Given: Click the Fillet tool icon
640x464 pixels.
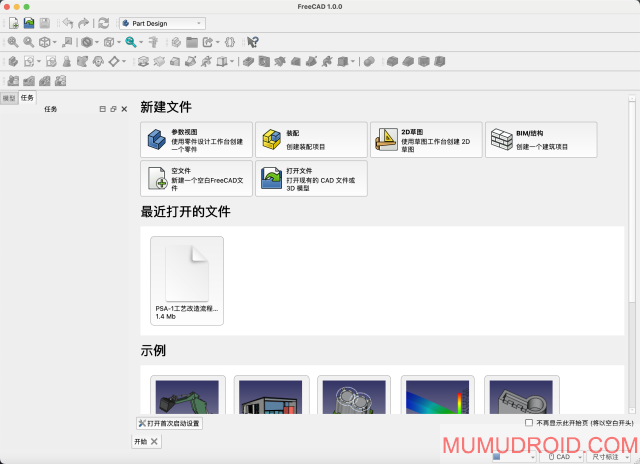Looking at the screenshot, I should pyautogui.click(x=392, y=62).
